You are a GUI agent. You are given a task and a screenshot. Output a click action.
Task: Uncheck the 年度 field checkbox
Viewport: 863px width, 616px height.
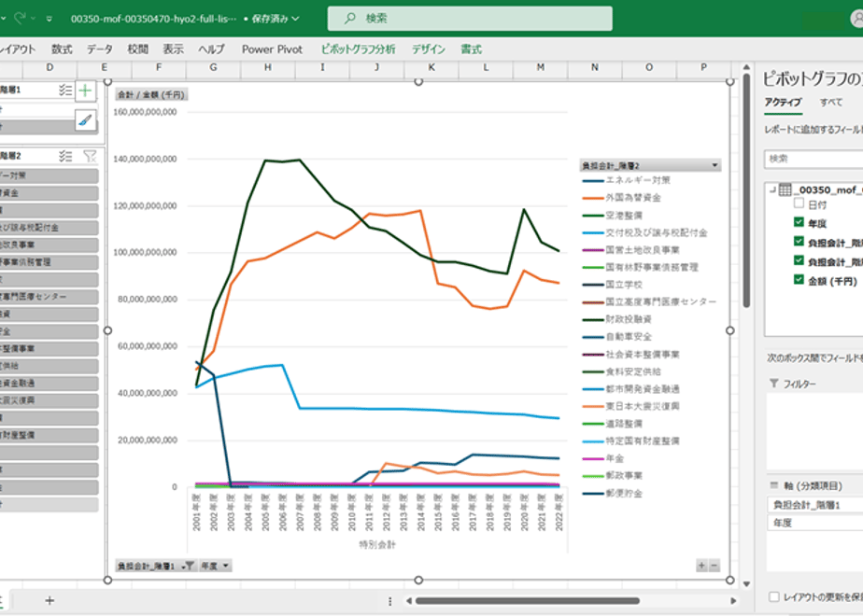(799, 221)
